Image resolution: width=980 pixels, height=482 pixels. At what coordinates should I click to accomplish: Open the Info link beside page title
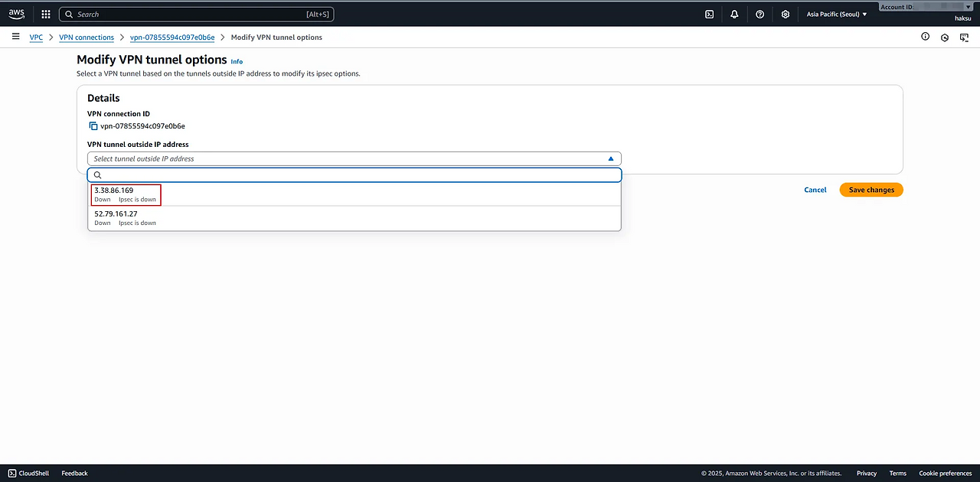pos(237,61)
